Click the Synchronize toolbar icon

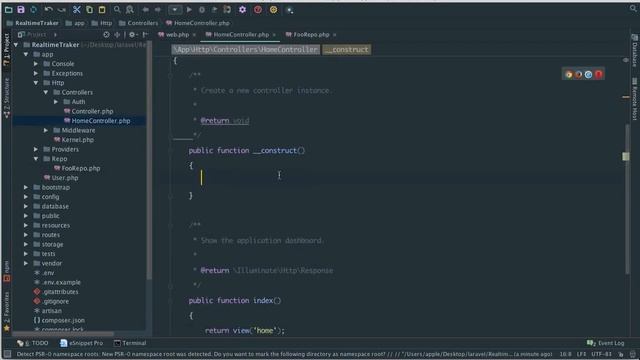coord(33,9)
